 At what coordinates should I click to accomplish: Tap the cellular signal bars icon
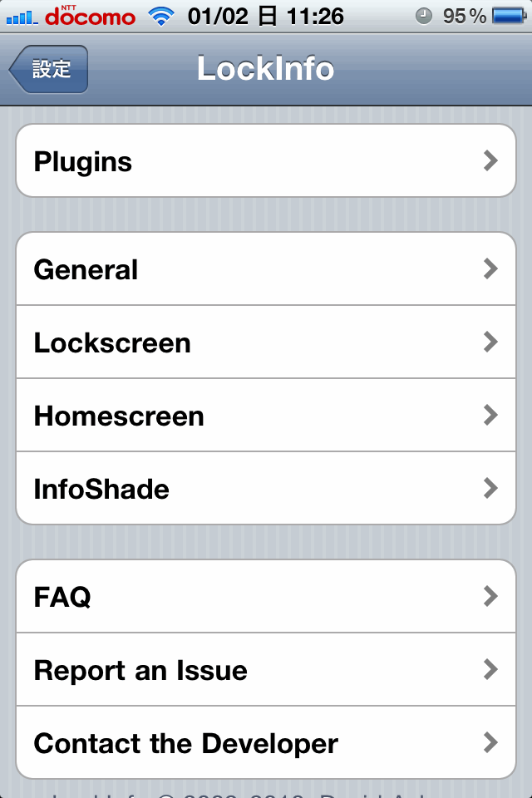coord(22,17)
